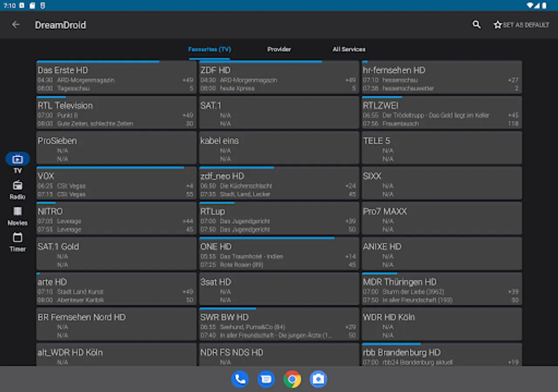
Task: Select the SIXX channel
Action: click(442, 183)
